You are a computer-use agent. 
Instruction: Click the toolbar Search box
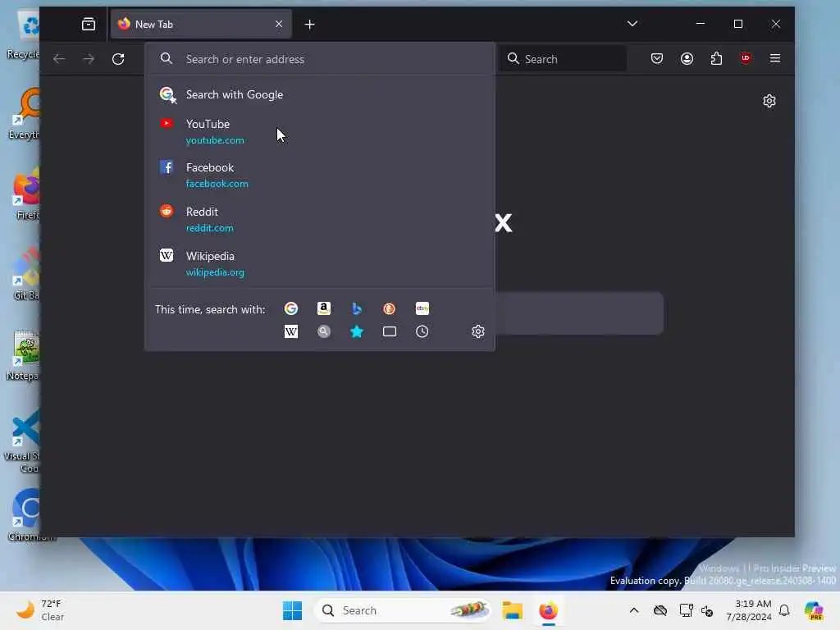[x=564, y=59]
